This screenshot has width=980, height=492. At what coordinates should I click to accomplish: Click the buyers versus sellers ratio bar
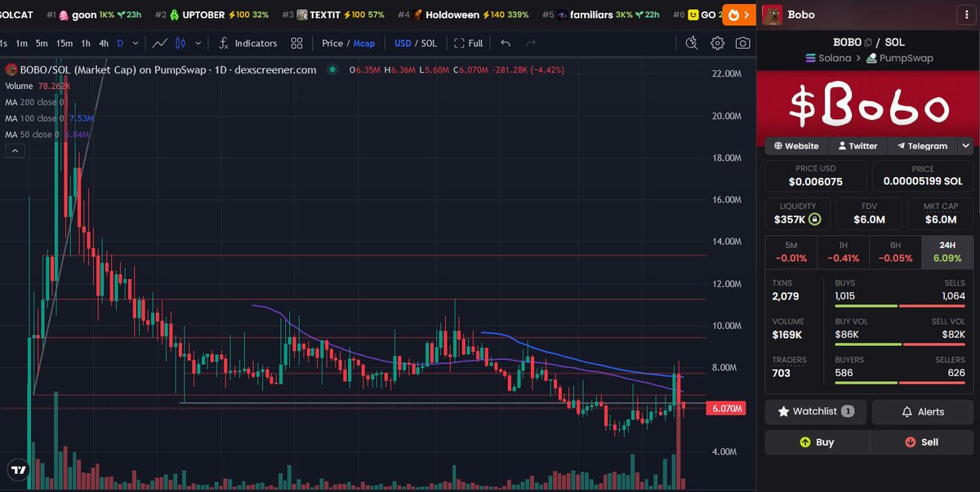click(x=900, y=383)
